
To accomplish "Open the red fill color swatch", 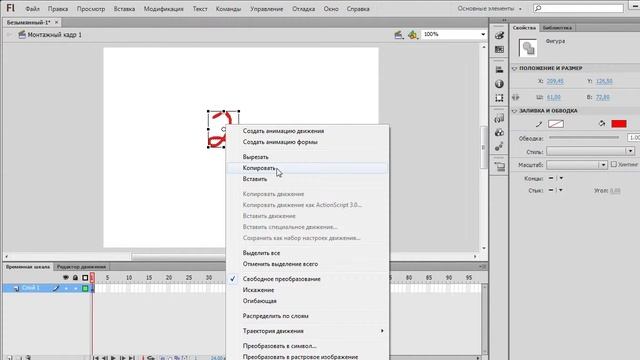I will point(619,124).
